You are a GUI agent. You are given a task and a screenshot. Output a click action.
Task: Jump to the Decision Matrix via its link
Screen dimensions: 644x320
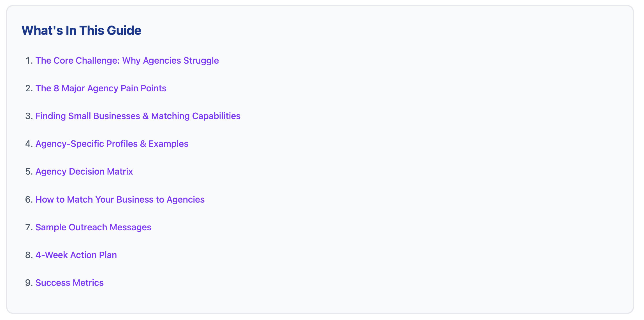84,171
